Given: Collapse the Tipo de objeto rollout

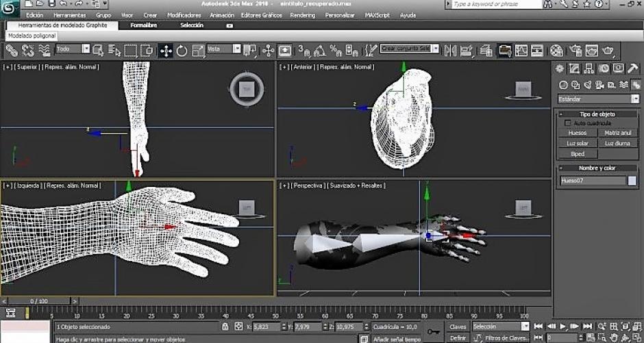Looking at the screenshot, I should 597,114.
